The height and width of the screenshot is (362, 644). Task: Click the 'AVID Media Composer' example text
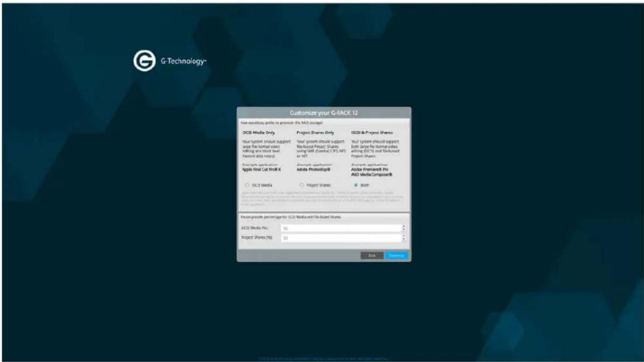[372, 175]
